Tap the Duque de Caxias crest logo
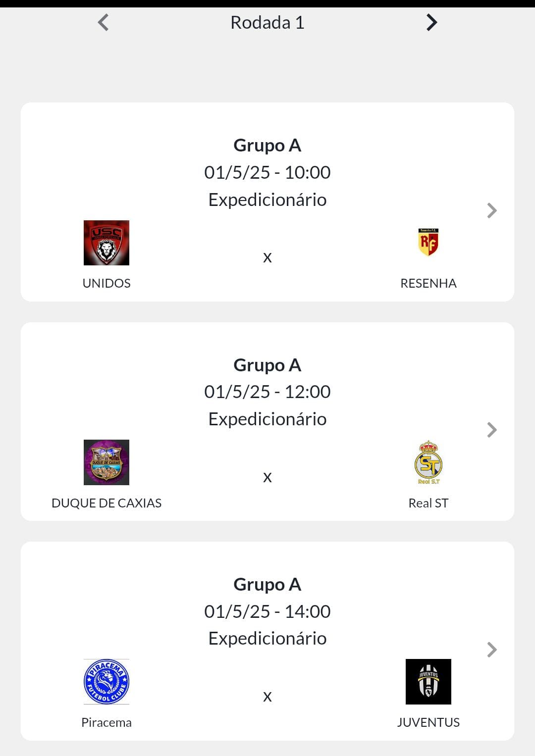 (107, 462)
